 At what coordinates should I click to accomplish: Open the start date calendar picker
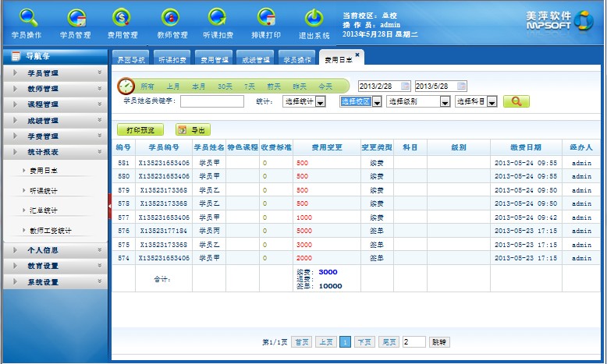click(x=406, y=86)
